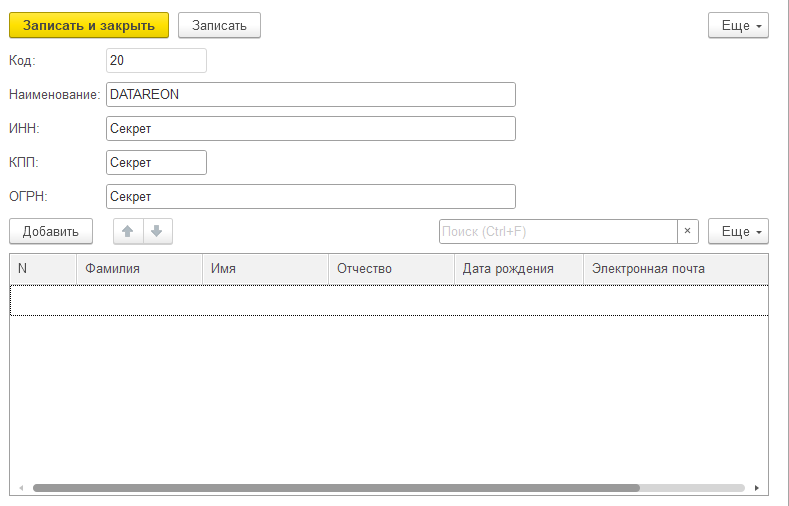Focus the Код input field
This screenshot has width=789, height=506.
tap(155, 61)
